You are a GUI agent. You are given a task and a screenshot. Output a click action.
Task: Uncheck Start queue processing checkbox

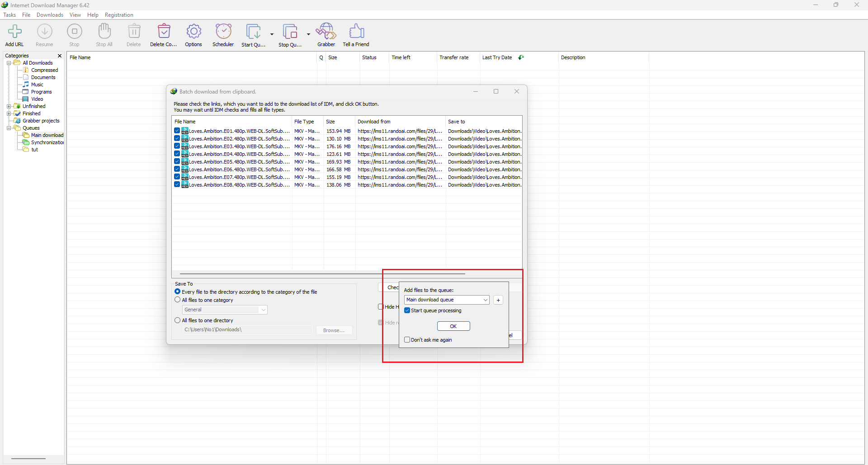point(407,310)
